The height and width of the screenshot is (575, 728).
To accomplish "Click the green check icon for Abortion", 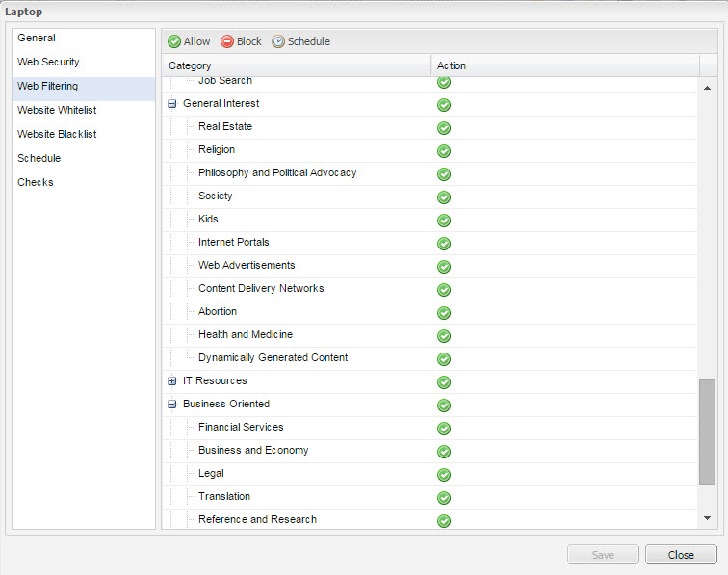I will [444, 313].
